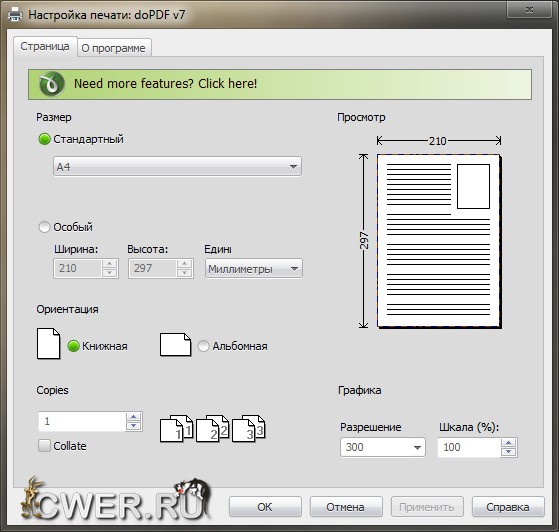Select the Особый custom size option

(x=44, y=227)
